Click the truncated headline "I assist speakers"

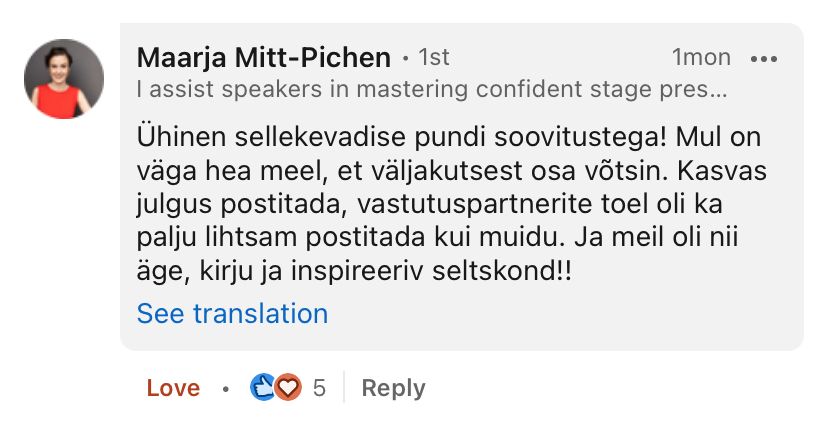431,90
